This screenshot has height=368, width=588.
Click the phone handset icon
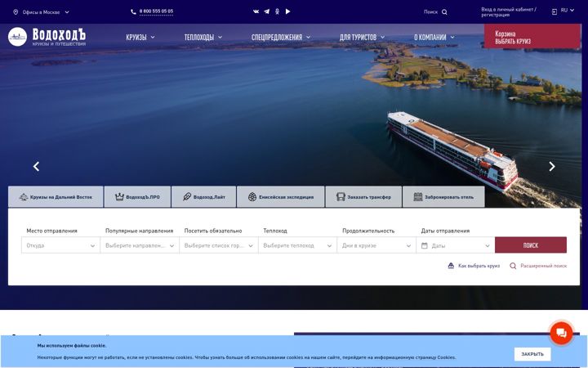pyautogui.click(x=133, y=11)
